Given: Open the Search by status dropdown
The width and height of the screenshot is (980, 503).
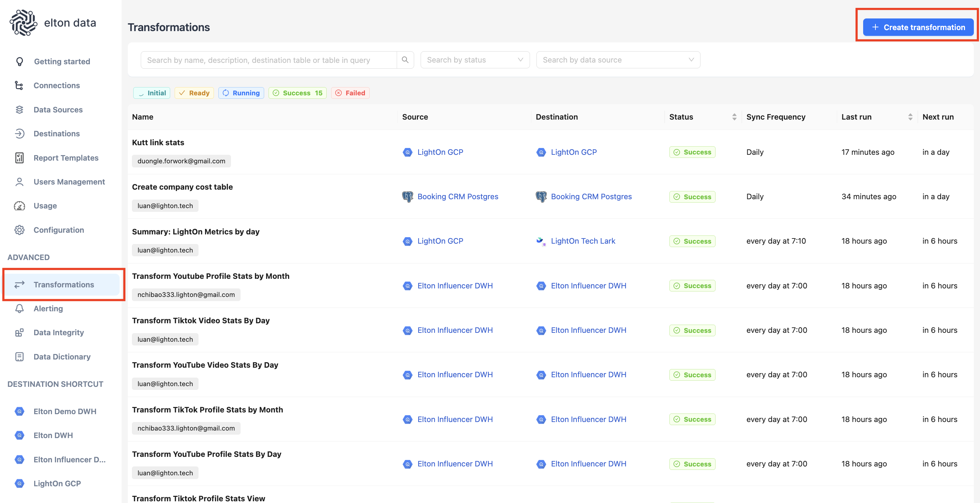Looking at the screenshot, I should (475, 60).
